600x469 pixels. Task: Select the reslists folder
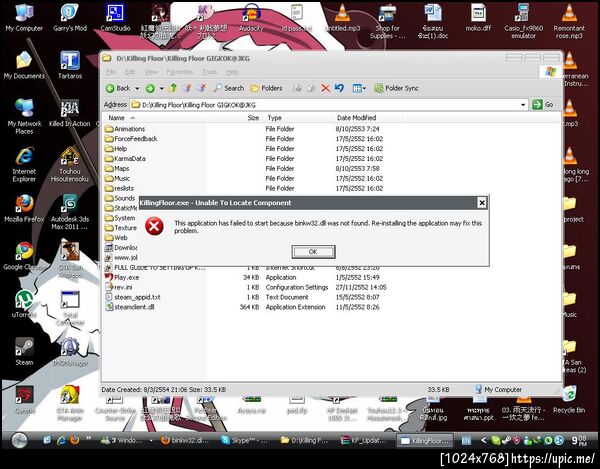click(x=119, y=189)
